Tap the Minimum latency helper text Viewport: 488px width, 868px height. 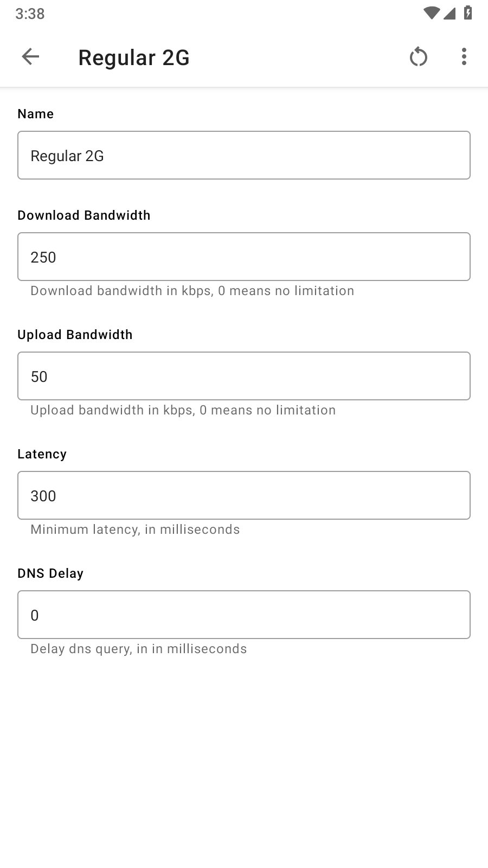point(135,529)
